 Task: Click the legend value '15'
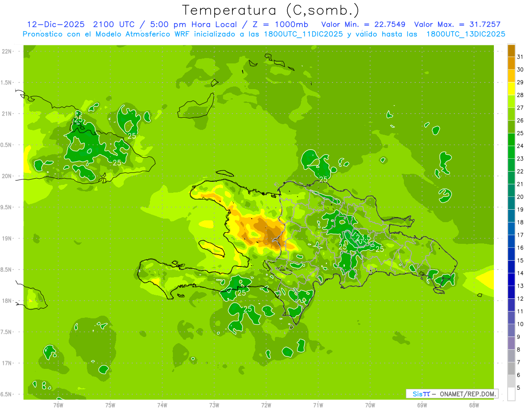click(520, 260)
